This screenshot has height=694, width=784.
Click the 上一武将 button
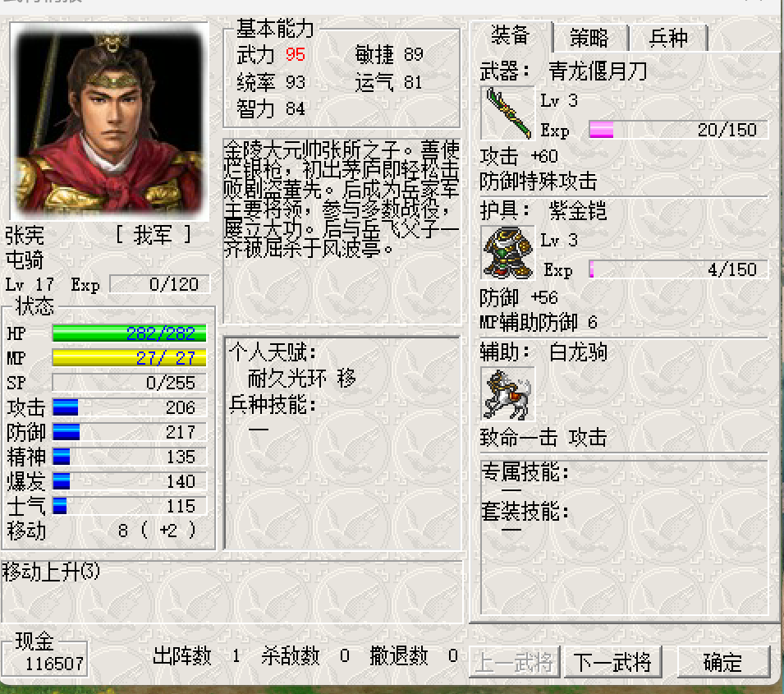tap(514, 662)
